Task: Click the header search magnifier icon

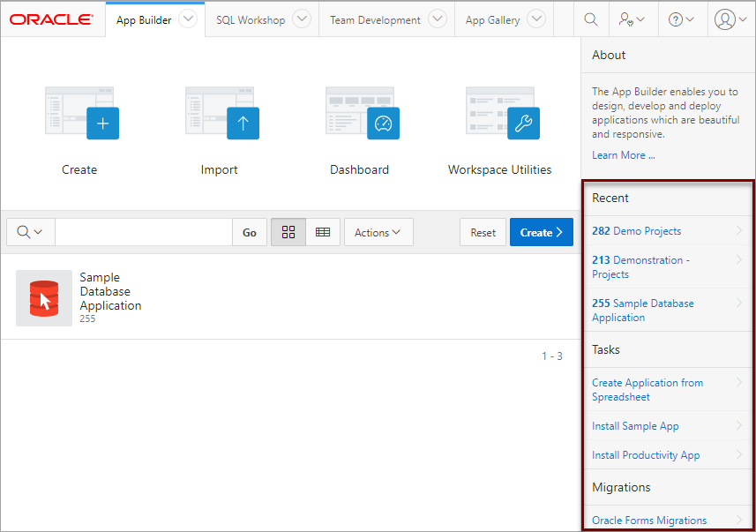Action: [591, 19]
